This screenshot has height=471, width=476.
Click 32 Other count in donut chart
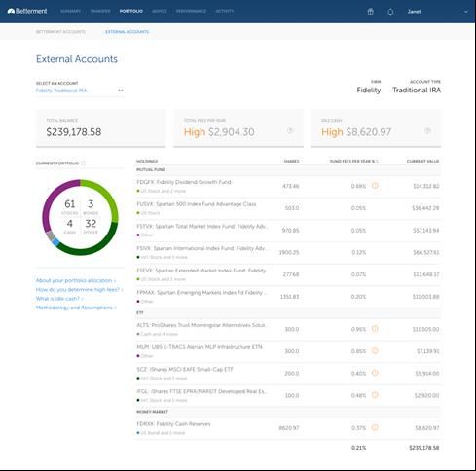91,226
